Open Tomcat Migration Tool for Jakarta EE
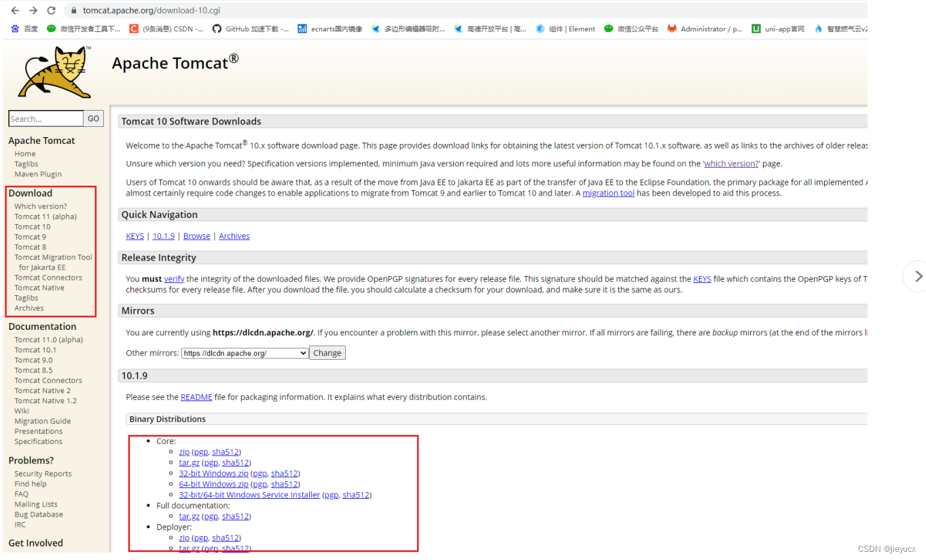 (53, 262)
